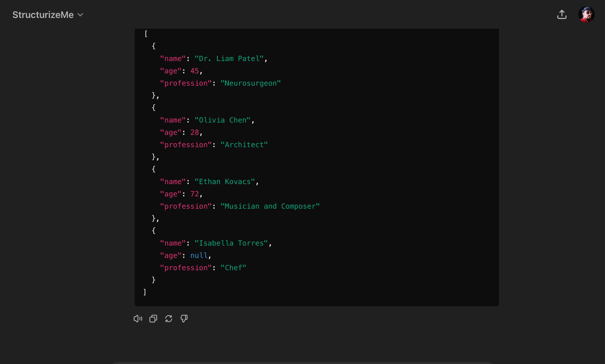Expand the chevron beside StructurizeMe
Viewport: 605px width, 364px height.
80,15
